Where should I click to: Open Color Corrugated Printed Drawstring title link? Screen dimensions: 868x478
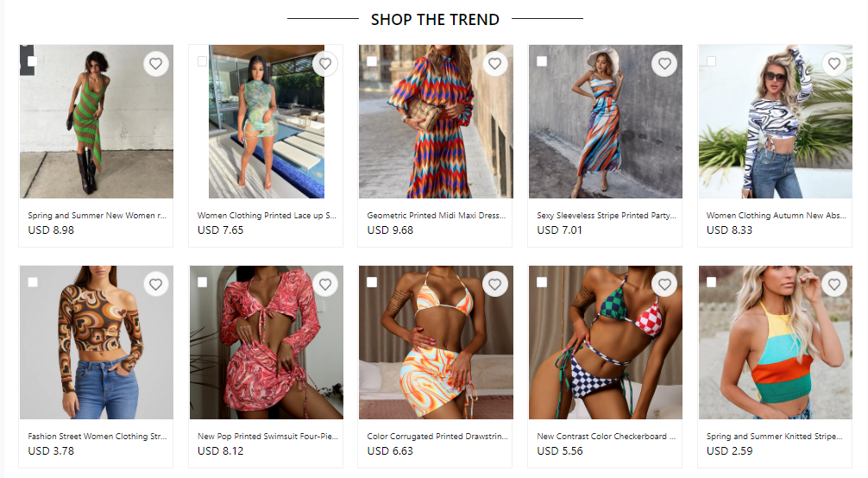tap(437, 437)
